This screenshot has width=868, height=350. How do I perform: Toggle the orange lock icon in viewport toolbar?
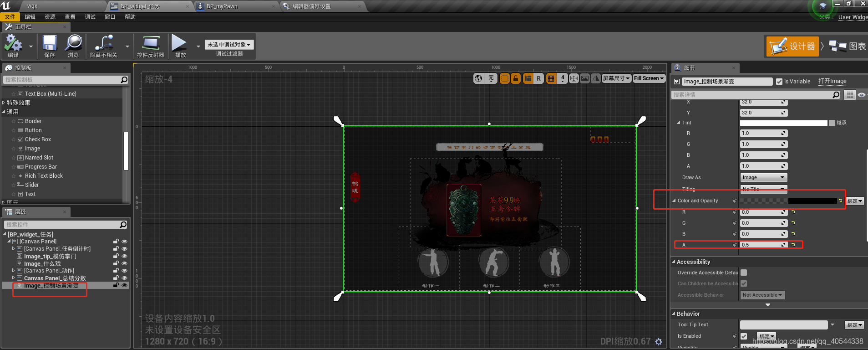point(516,78)
